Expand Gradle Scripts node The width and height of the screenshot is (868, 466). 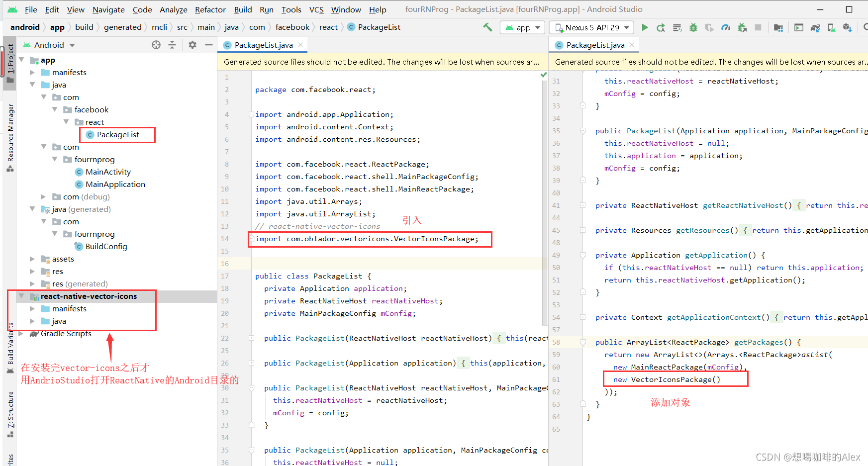pyautogui.click(x=21, y=333)
